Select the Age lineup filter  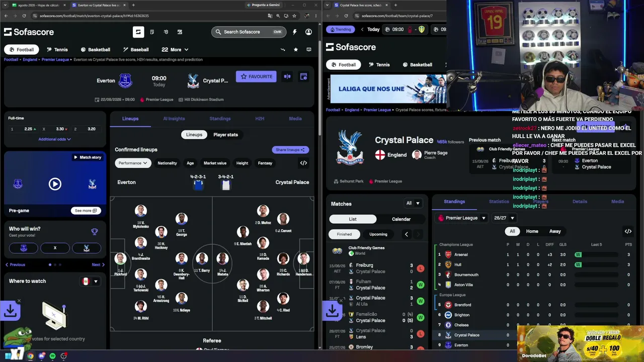pos(190,163)
